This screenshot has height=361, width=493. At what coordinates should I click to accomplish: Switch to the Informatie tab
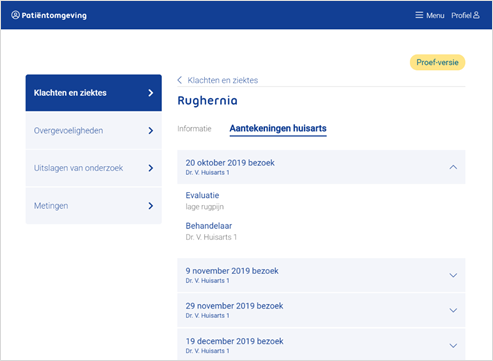click(194, 129)
